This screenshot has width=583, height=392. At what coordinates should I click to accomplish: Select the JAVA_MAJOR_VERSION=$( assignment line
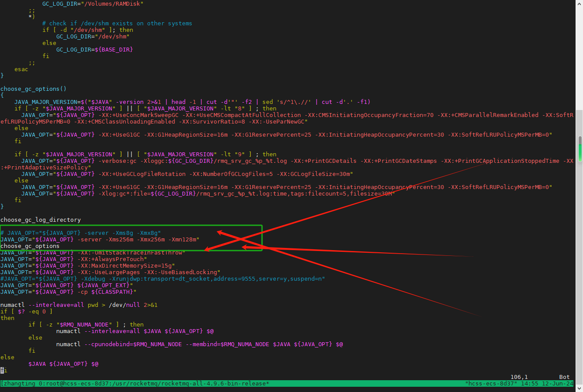pyautogui.click(x=192, y=102)
